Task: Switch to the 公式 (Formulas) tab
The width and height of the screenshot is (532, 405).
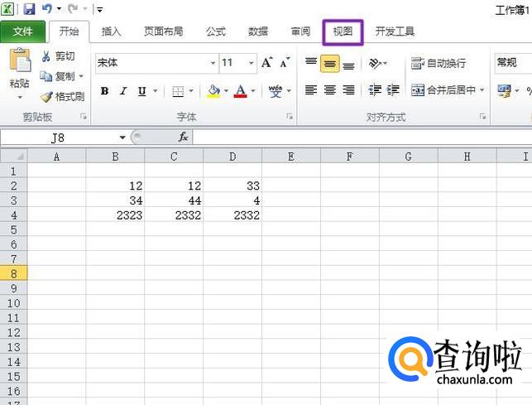Action: click(216, 31)
